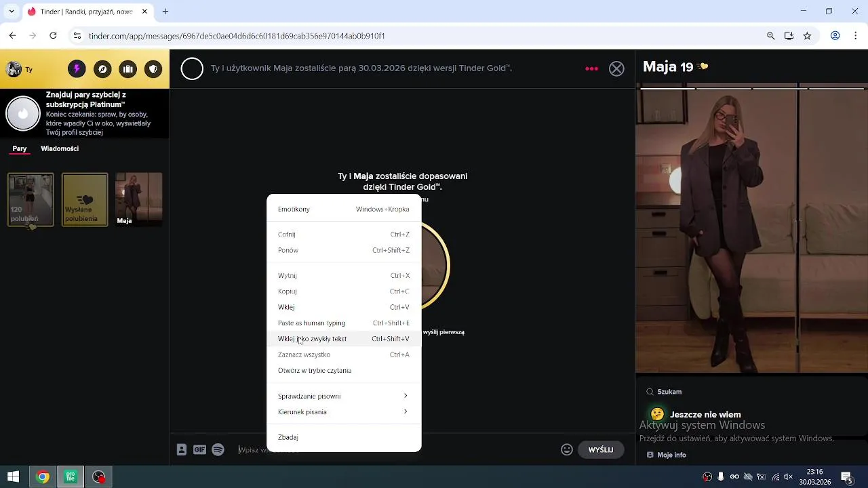The height and width of the screenshot is (488, 868).
Task: Choose Paste as human typing
Action: point(344,323)
